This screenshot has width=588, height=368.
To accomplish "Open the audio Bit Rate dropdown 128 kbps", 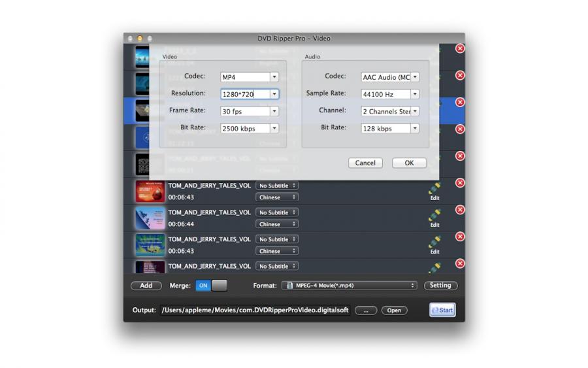I will tap(390, 128).
